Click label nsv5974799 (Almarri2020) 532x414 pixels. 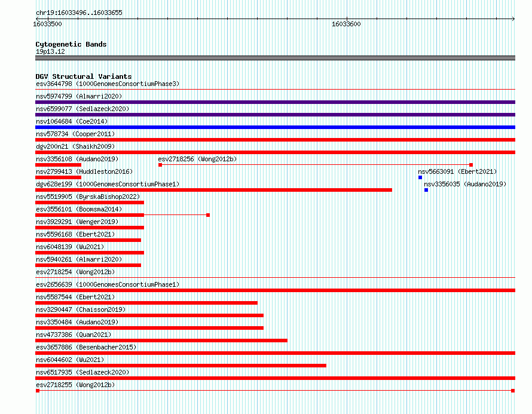click(x=79, y=96)
